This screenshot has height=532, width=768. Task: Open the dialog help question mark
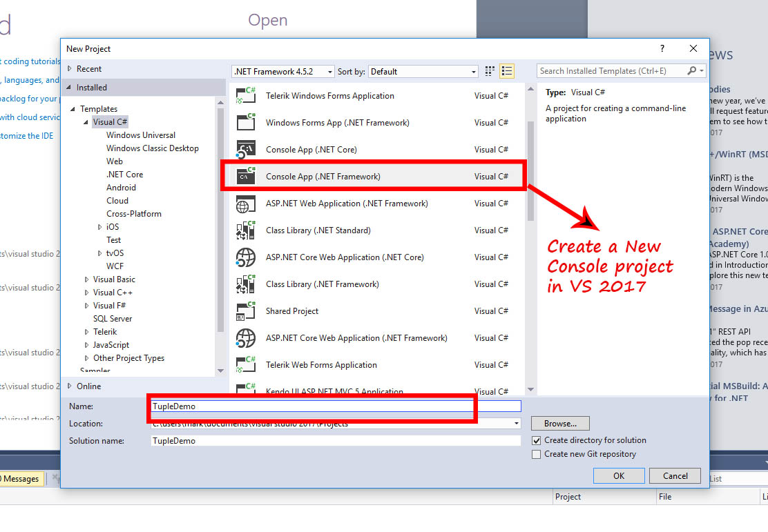(x=662, y=48)
